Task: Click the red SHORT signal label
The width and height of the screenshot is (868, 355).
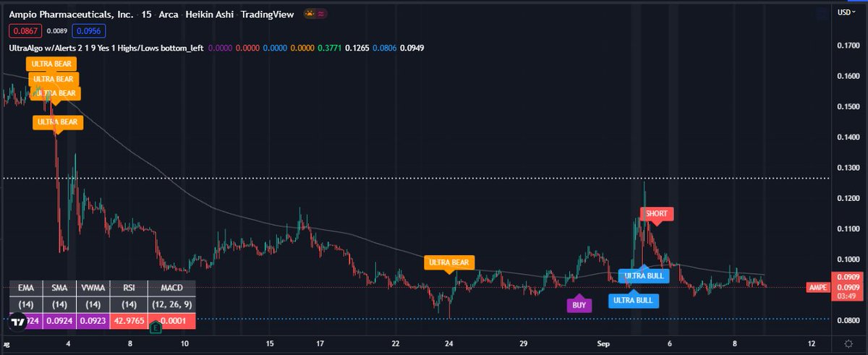Action: point(657,213)
